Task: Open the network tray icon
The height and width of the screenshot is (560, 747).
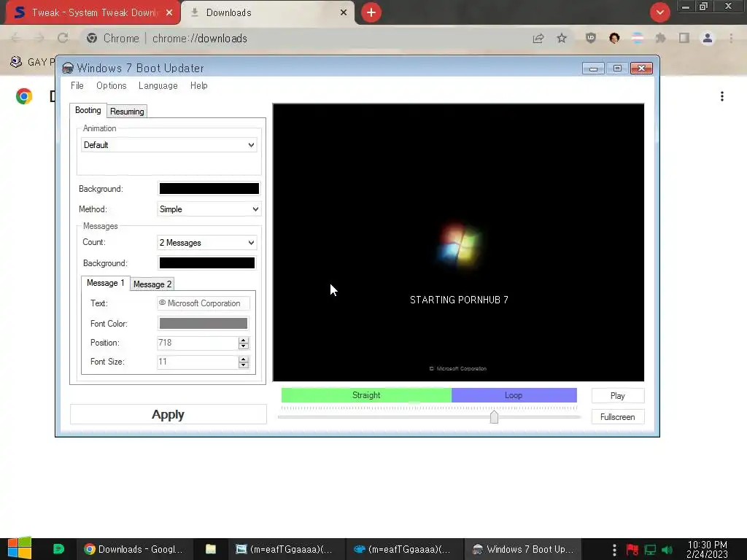Action: 650,550
